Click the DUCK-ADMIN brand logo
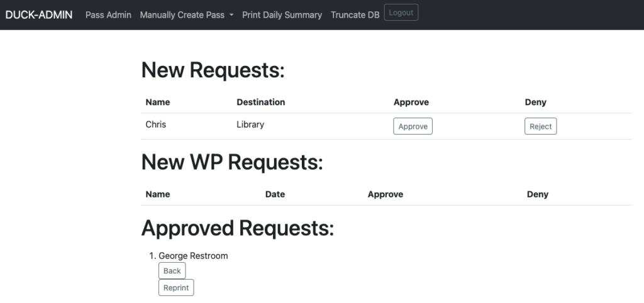The height and width of the screenshot is (303, 644). click(39, 14)
